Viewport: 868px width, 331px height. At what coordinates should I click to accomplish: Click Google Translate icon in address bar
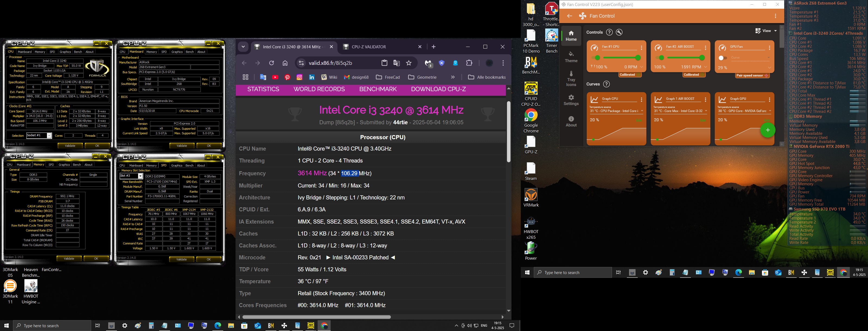coord(397,63)
